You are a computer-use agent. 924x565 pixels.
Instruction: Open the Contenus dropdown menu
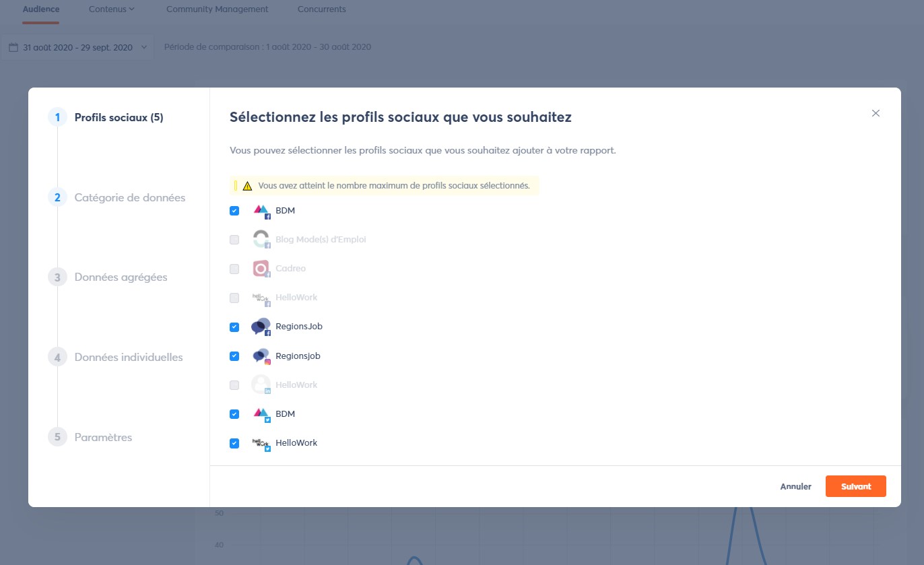tap(111, 9)
